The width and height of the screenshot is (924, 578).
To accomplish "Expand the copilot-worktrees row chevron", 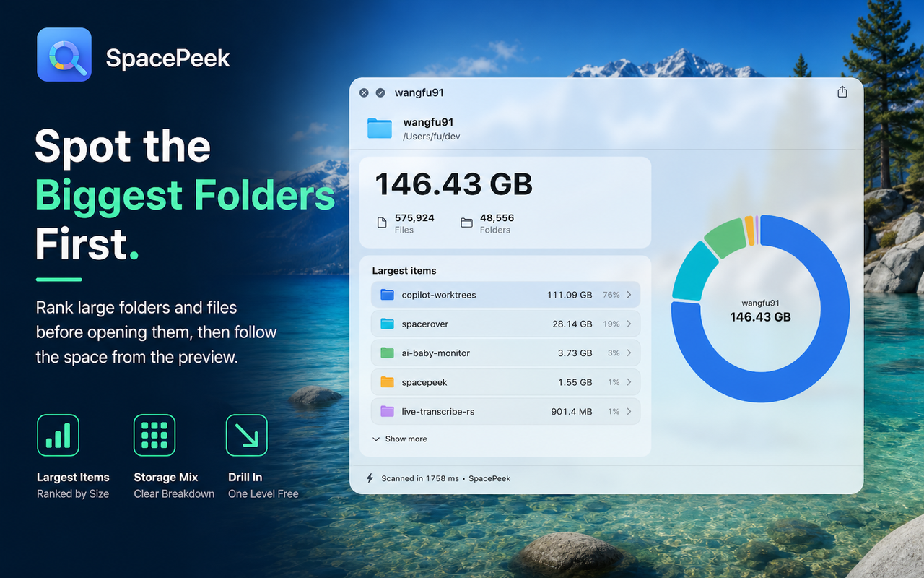I will click(629, 295).
